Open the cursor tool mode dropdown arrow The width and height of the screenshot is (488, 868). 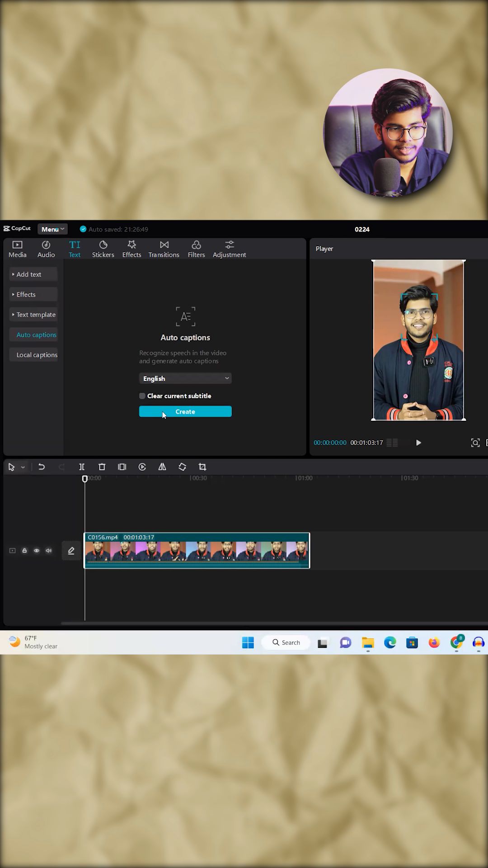click(x=23, y=467)
